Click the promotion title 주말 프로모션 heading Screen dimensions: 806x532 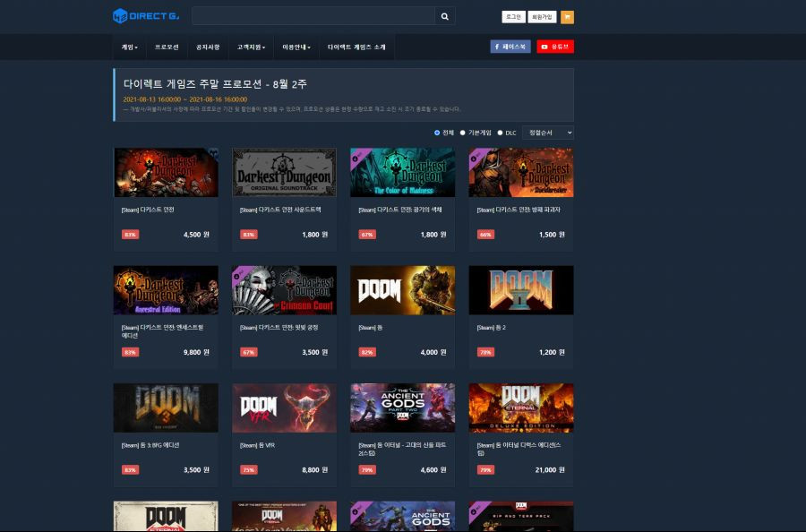click(215, 84)
